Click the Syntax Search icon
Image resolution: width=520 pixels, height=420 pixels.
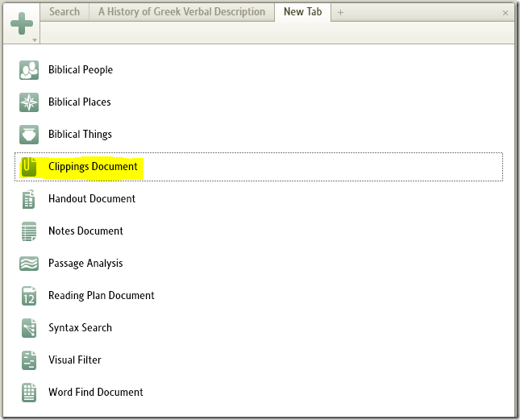pos(29,328)
